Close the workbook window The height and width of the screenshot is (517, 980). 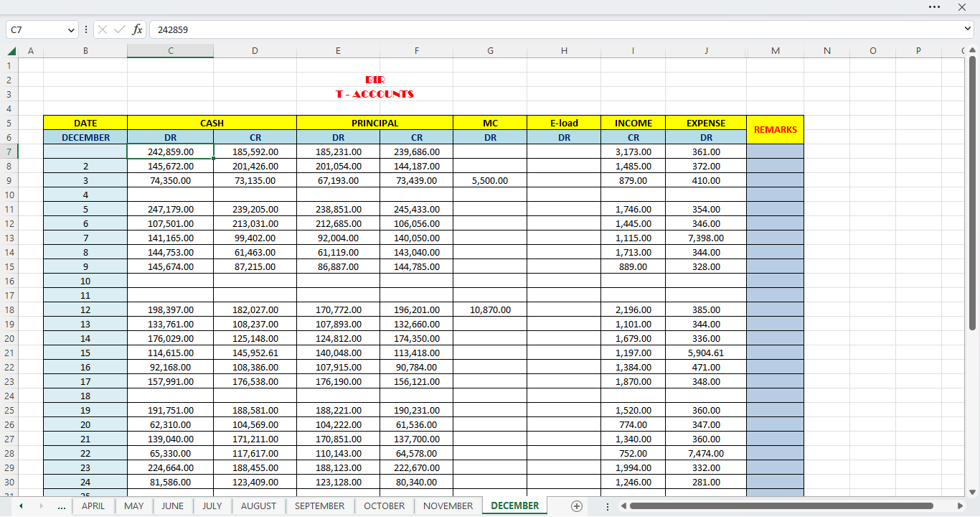click(962, 6)
